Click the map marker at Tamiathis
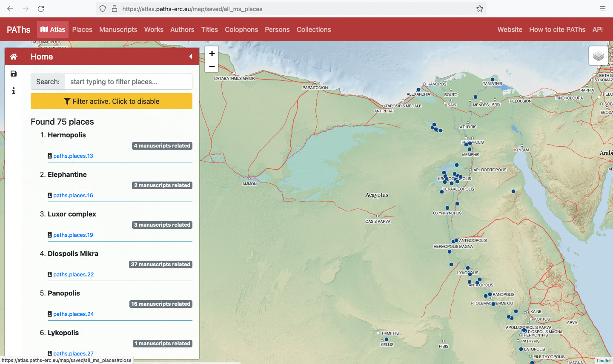This screenshot has width=613, height=364. tap(493, 80)
